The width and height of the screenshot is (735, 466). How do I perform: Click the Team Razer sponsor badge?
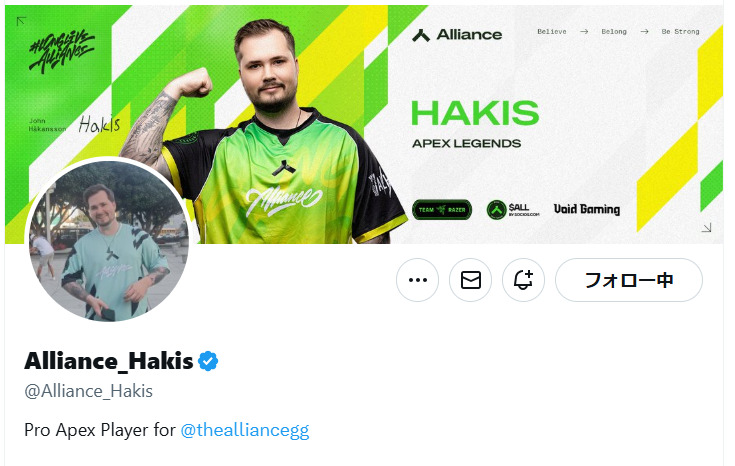[442, 210]
